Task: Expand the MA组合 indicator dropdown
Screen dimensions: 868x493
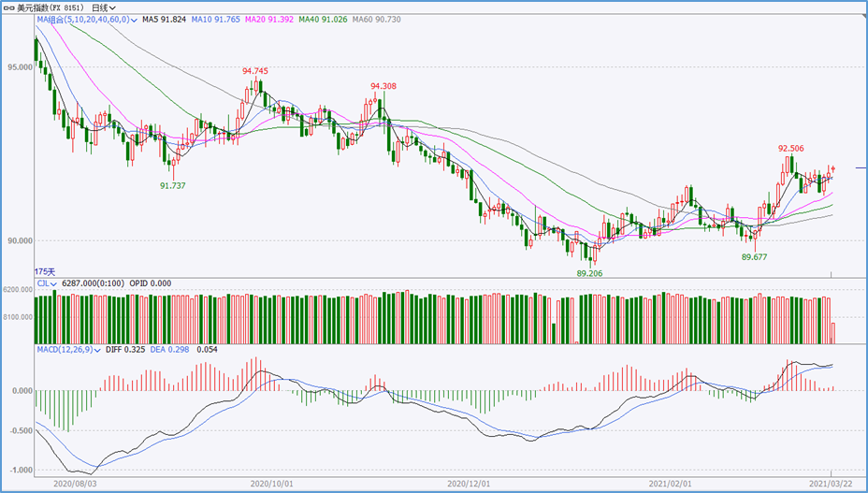Action: point(135,19)
